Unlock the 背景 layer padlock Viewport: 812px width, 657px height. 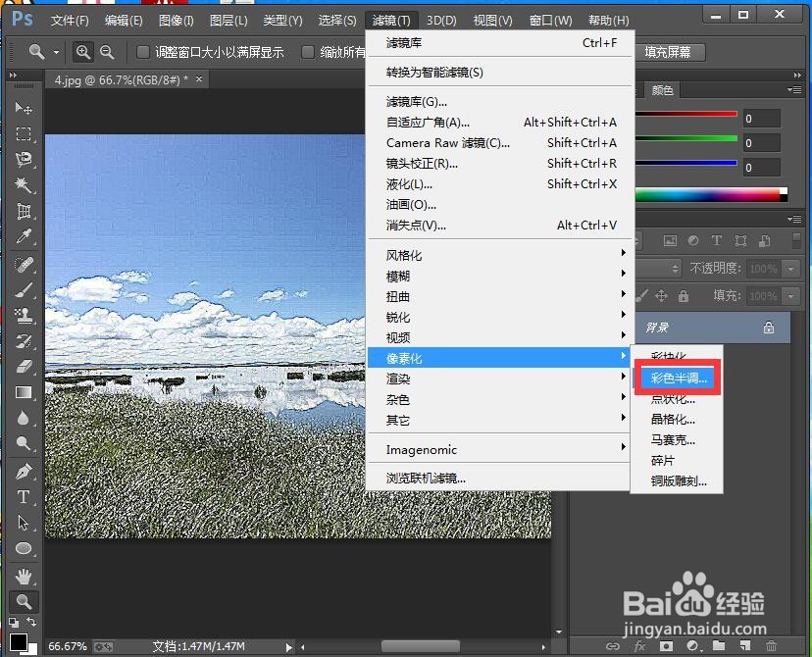(768, 328)
